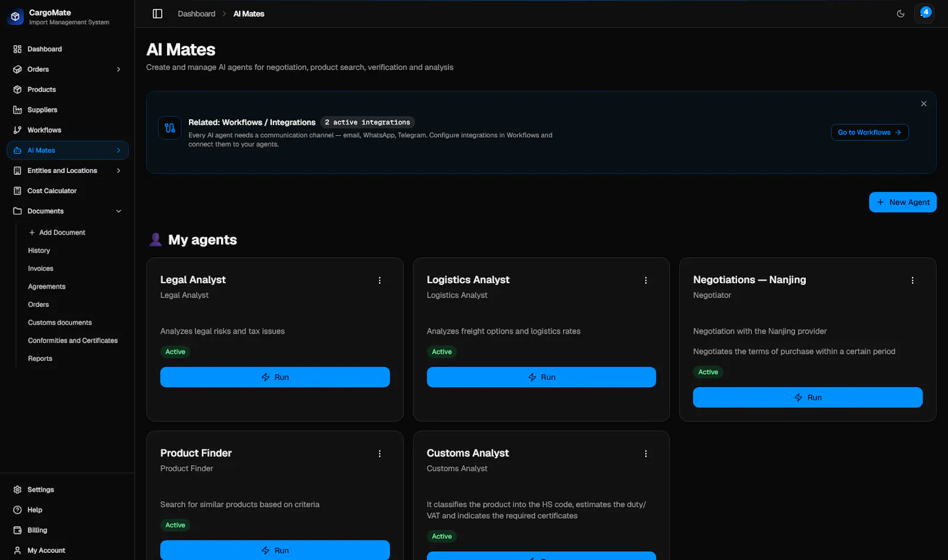Click the AI Mates breadcrumb

pyautogui.click(x=249, y=14)
